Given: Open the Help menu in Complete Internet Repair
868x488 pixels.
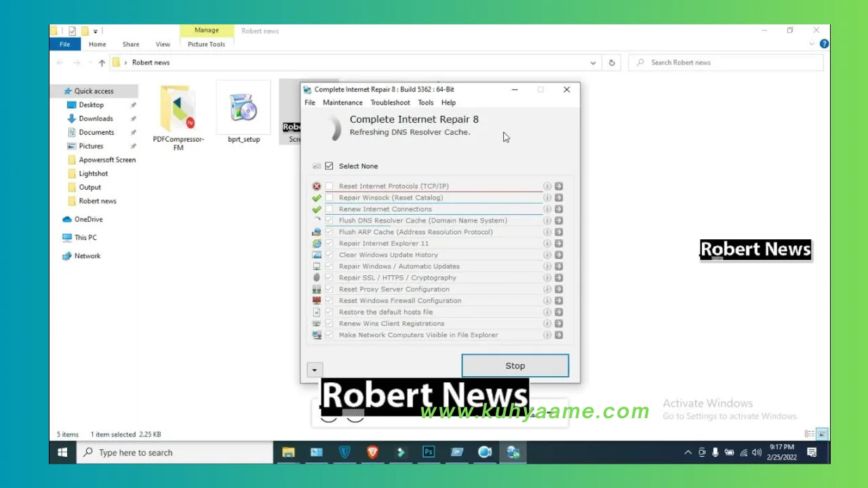Looking at the screenshot, I should click(448, 103).
